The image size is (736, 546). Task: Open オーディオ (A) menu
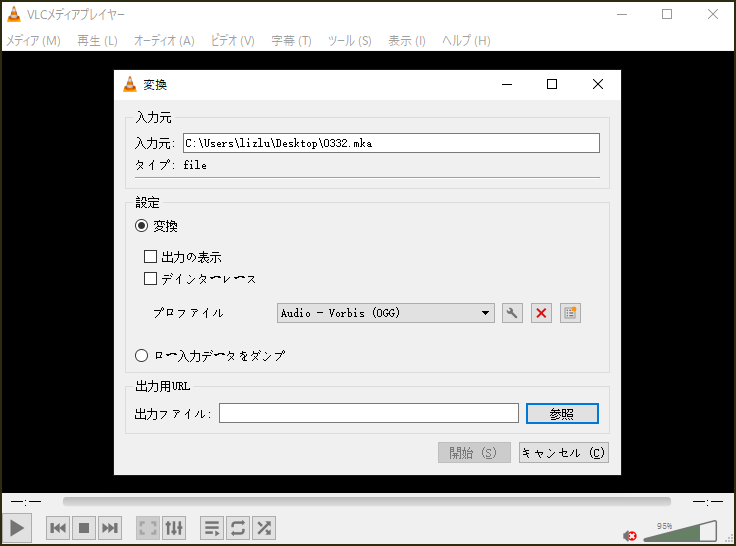(164, 41)
